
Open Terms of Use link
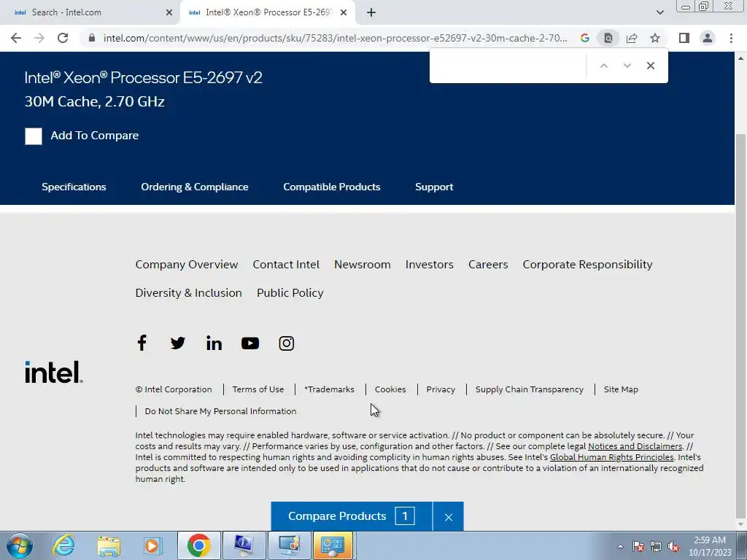[258, 389]
